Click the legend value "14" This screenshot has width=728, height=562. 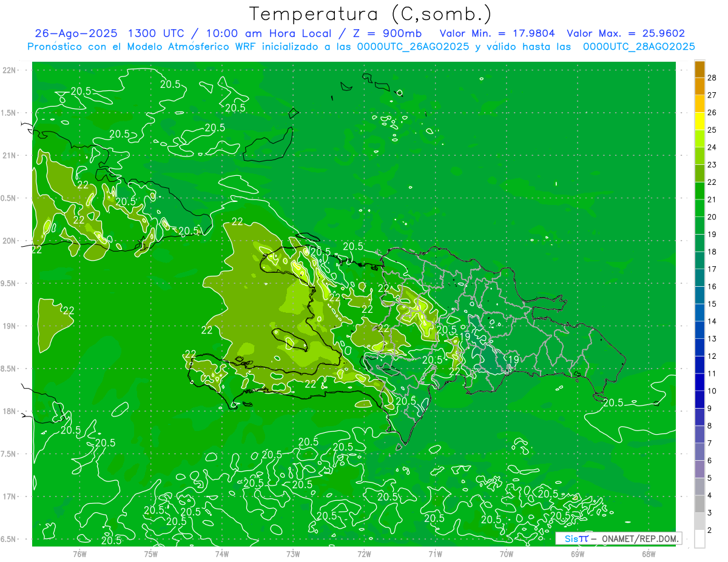click(x=712, y=321)
